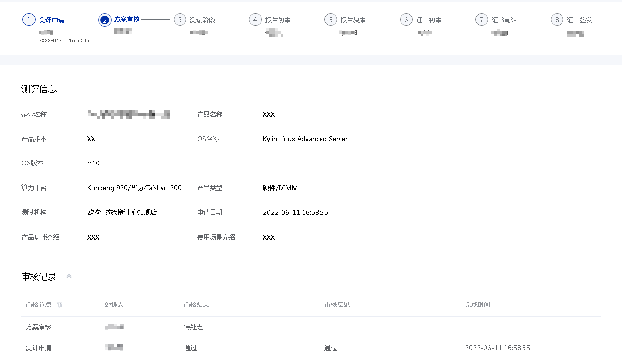This screenshot has width=622, height=364.
Task: Click the 方案审核 step label
Action: pyautogui.click(x=127, y=20)
